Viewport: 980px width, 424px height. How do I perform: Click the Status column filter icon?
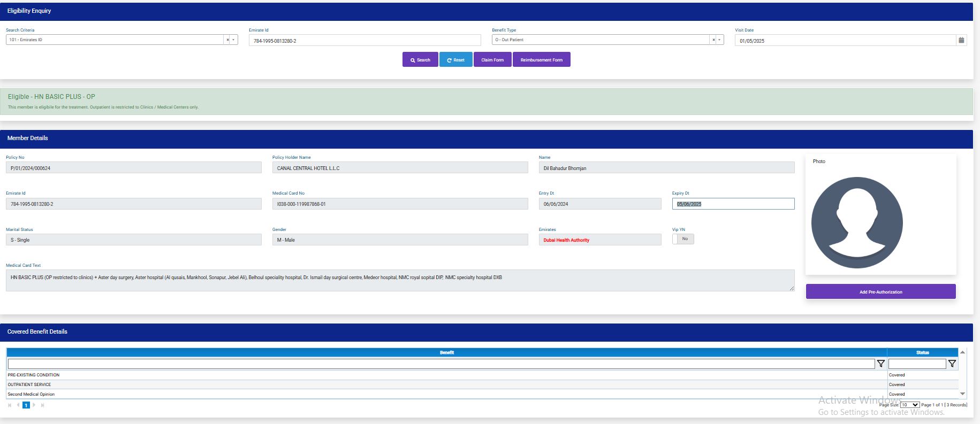[x=952, y=364]
